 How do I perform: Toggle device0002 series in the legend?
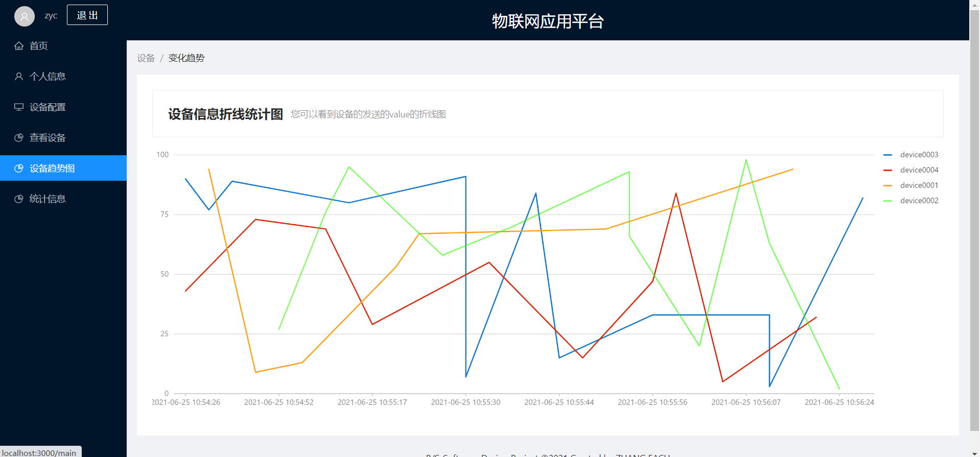(911, 201)
